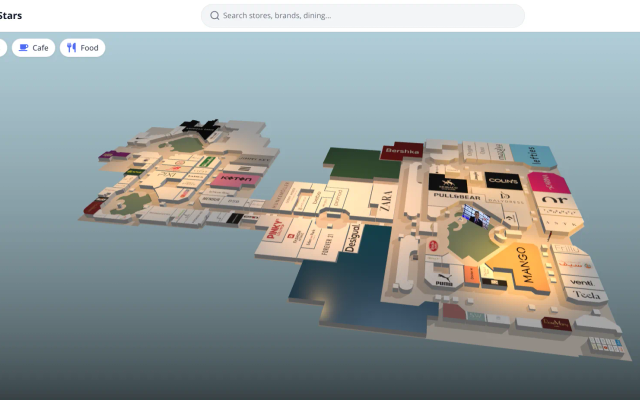Select the green logo store in the left wing
640x400 pixels.
coord(207,162)
